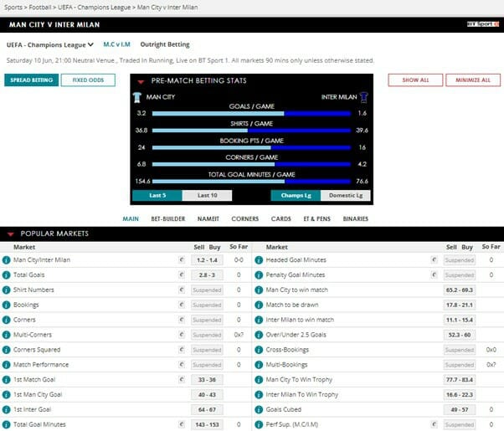The width and height of the screenshot is (504, 431).
Task: Open info icon for Over/Under 2.5 Goals
Action: (259, 335)
